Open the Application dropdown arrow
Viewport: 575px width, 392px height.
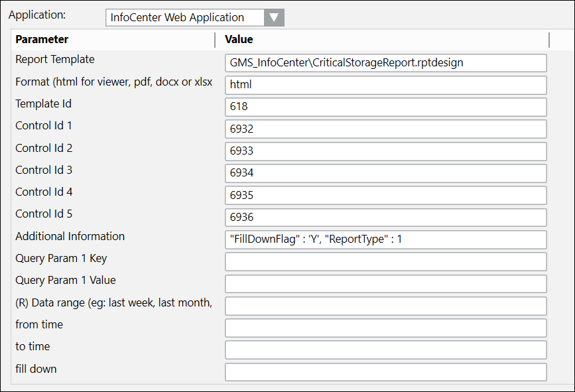pos(274,18)
